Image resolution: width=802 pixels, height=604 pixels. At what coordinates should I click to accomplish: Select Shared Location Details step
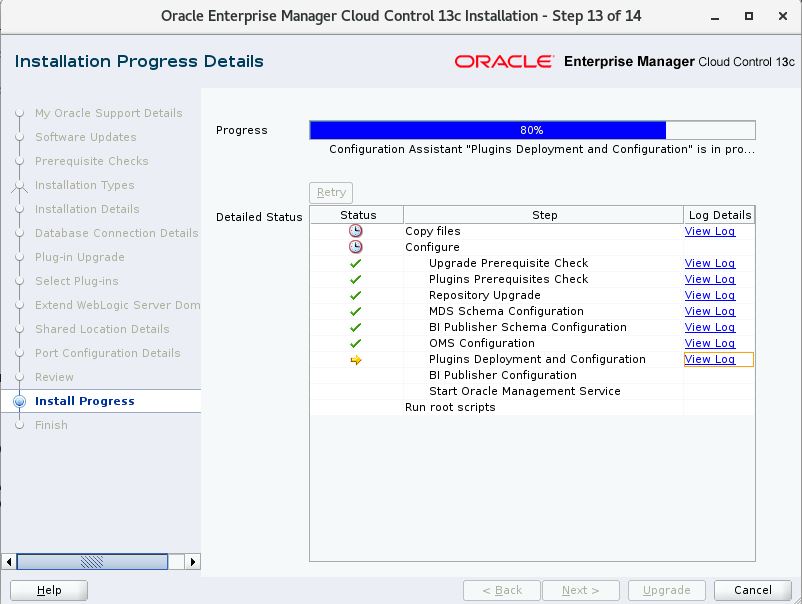coord(102,329)
